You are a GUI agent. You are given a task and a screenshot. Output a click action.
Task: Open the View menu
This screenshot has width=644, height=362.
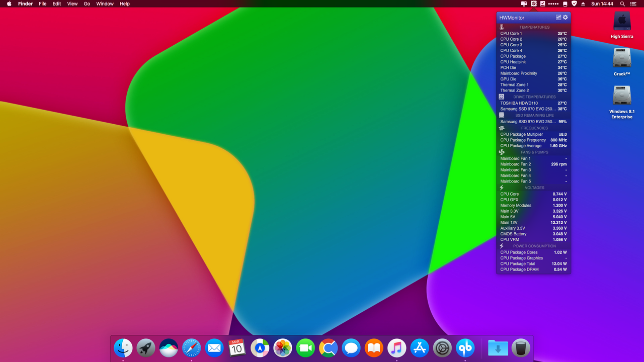[x=72, y=4]
